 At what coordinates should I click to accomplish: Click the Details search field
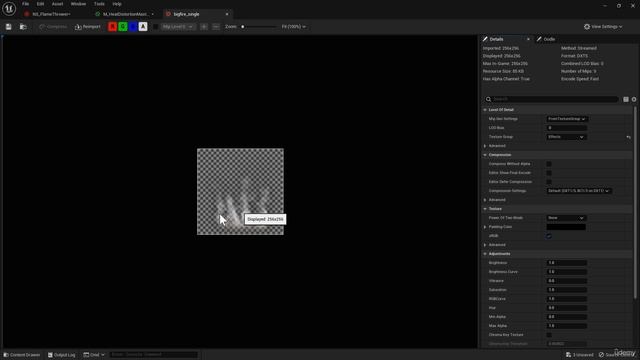pos(551,99)
